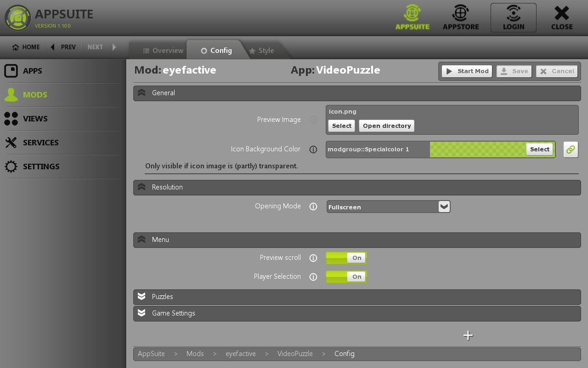588x368 pixels.
Task: Collapse the Menu section
Action: coord(357,240)
